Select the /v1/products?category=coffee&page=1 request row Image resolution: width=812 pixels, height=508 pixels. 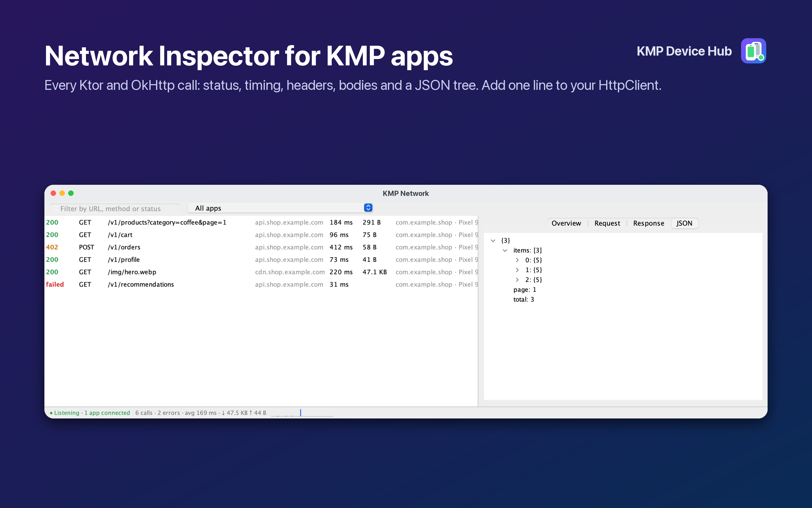tap(261, 223)
